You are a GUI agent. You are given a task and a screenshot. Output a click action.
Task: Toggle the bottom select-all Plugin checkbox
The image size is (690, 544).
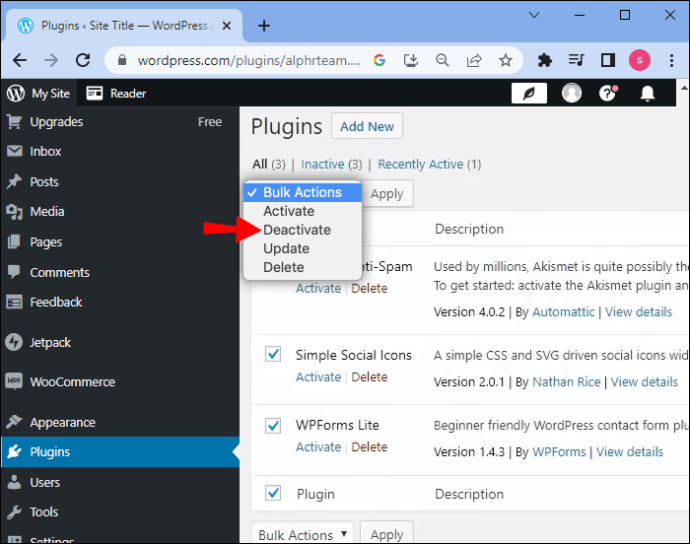coord(273,493)
